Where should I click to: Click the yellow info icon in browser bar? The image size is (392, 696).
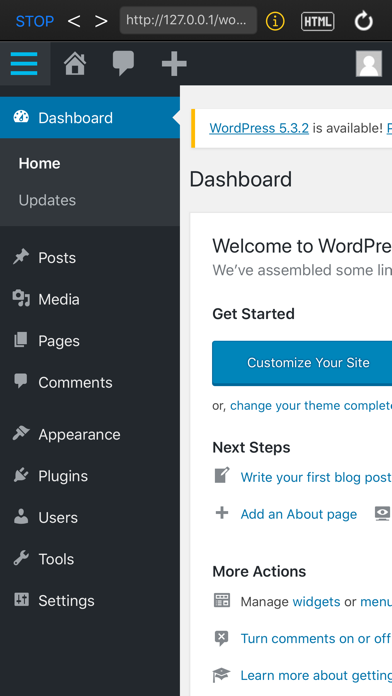click(x=275, y=21)
